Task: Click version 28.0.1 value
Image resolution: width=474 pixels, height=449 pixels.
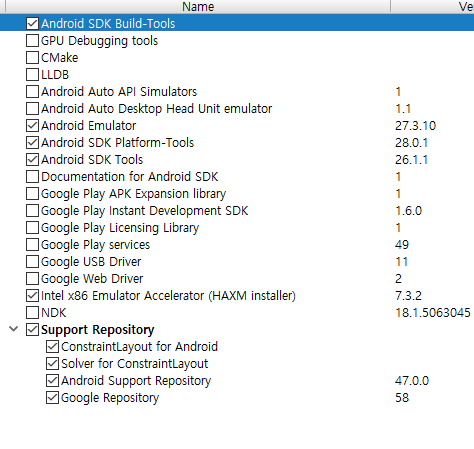Action: pos(411,143)
